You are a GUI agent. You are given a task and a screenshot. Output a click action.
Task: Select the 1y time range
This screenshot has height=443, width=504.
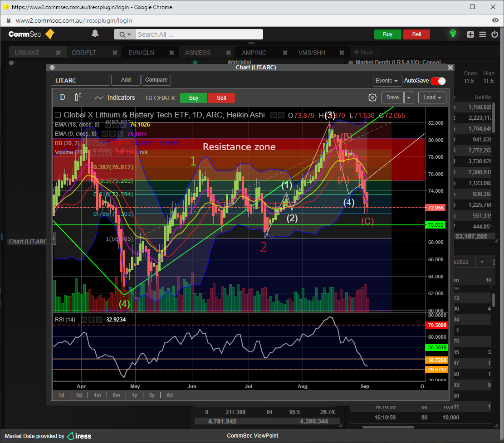(x=134, y=395)
